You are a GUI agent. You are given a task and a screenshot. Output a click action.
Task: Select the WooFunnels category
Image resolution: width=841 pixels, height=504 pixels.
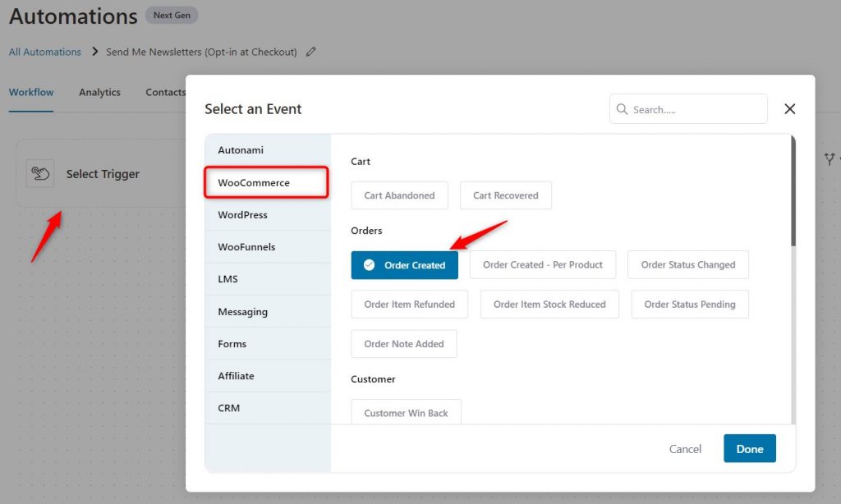click(268, 247)
